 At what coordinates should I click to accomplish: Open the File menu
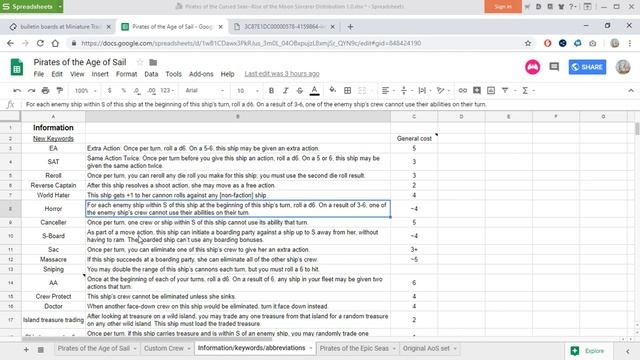(39, 74)
